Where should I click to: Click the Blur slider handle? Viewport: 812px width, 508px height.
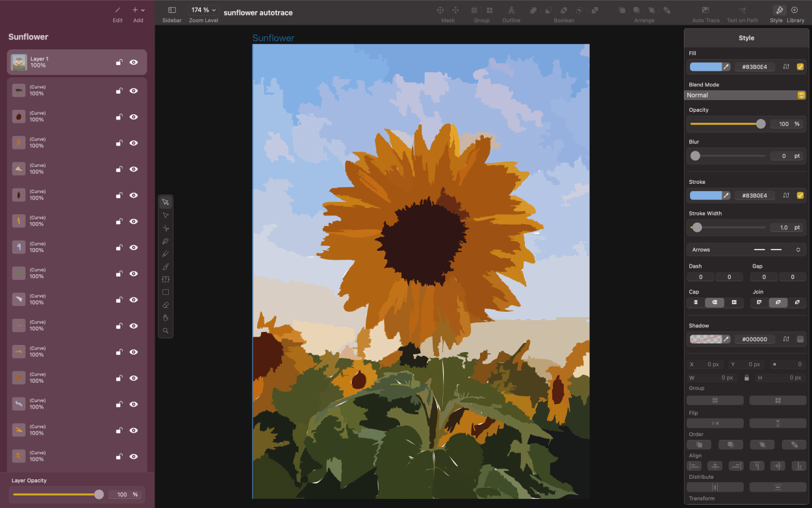(695, 156)
